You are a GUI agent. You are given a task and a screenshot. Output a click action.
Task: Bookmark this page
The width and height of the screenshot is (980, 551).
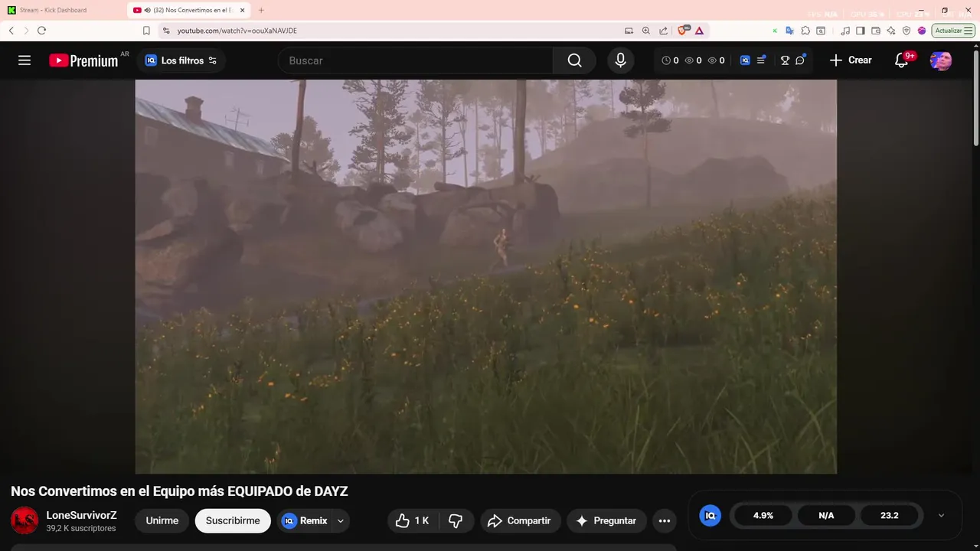(146, 31)
